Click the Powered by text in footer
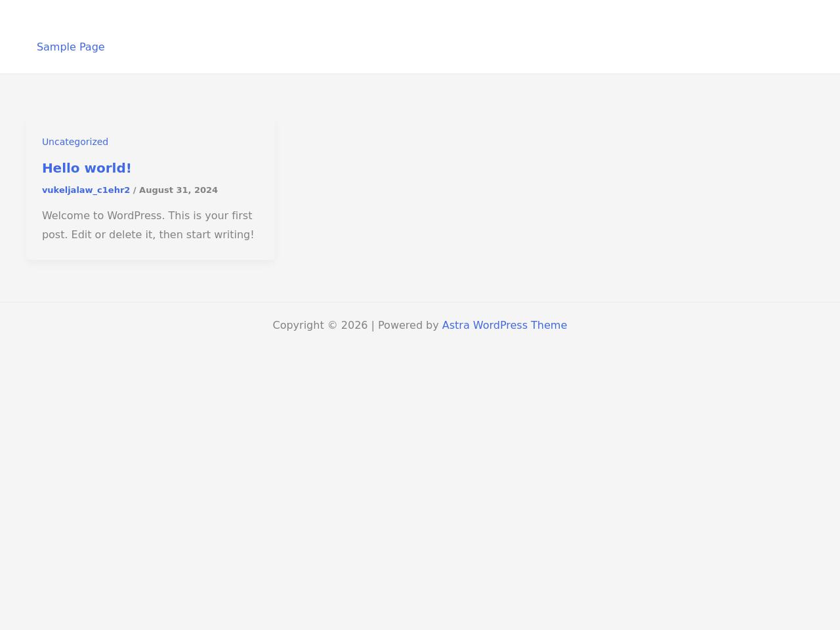This screenshot has height=630, width=840. (x=408, y=325)
